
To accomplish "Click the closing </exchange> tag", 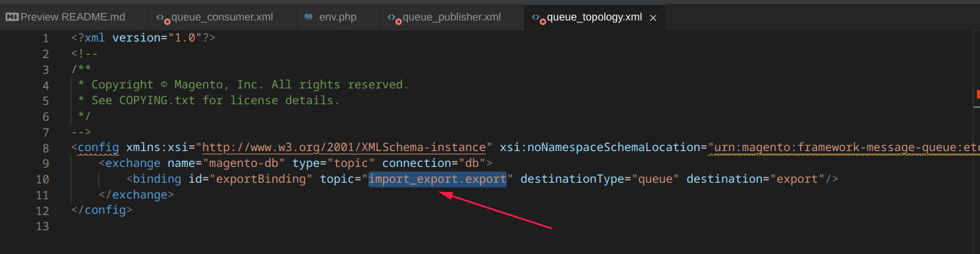I will click(x=136, y=195).
